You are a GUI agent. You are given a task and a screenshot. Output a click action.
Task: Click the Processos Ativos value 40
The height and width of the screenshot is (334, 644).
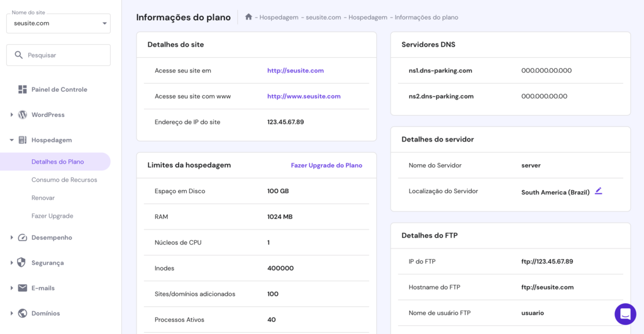(272, 319)
